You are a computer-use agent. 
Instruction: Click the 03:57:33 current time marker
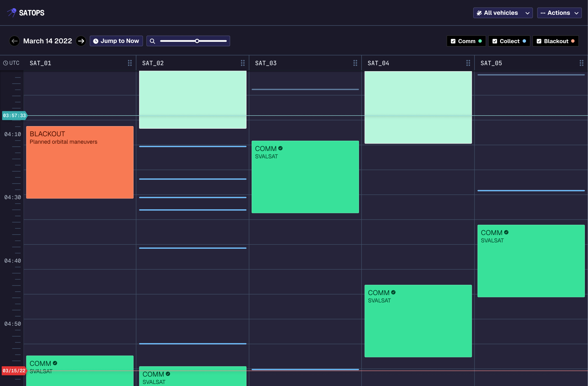point(14,116)
